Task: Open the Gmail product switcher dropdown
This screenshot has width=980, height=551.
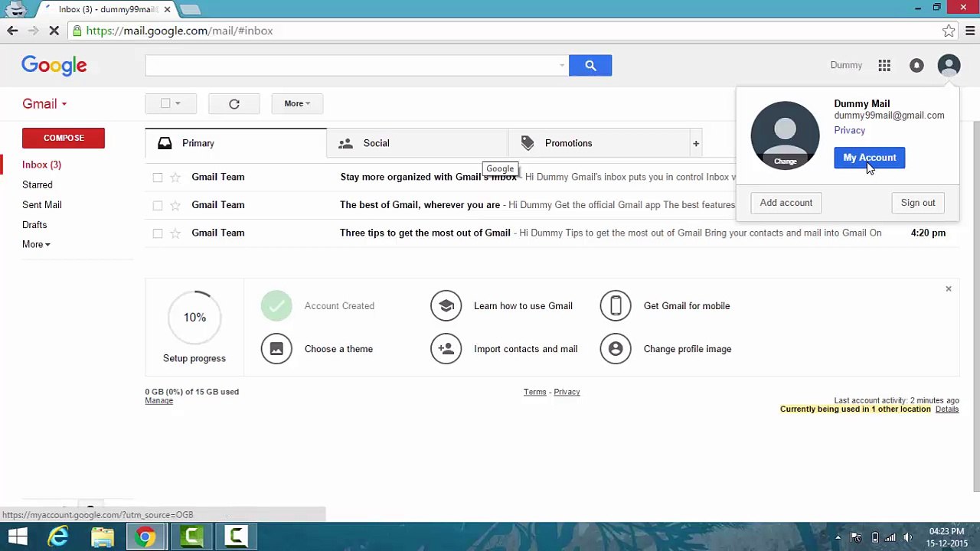Action: coord(44,104)
